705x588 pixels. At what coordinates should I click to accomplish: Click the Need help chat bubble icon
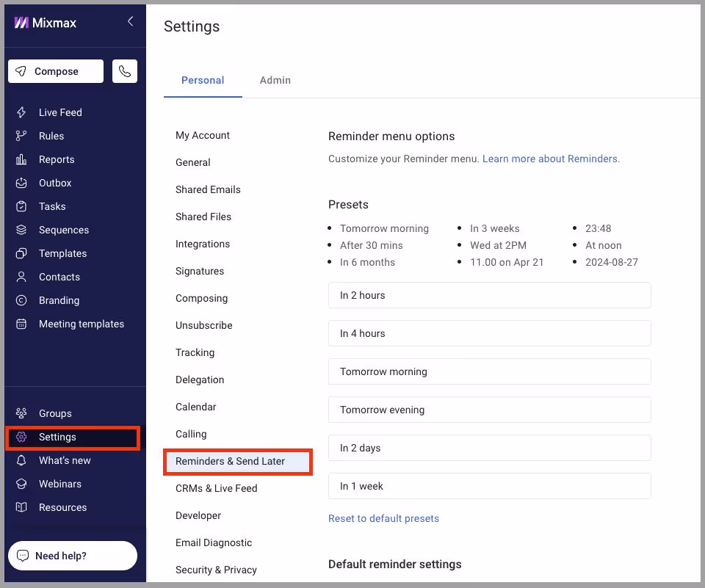click(23, 556)
